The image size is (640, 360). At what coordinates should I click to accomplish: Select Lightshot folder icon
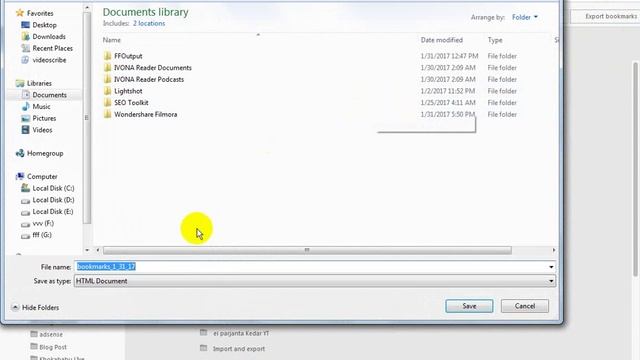(x=107, y=91)
